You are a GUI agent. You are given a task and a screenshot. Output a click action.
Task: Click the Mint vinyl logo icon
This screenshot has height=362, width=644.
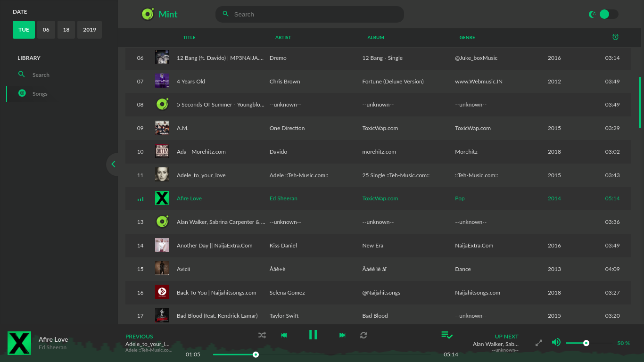(148, 14)
